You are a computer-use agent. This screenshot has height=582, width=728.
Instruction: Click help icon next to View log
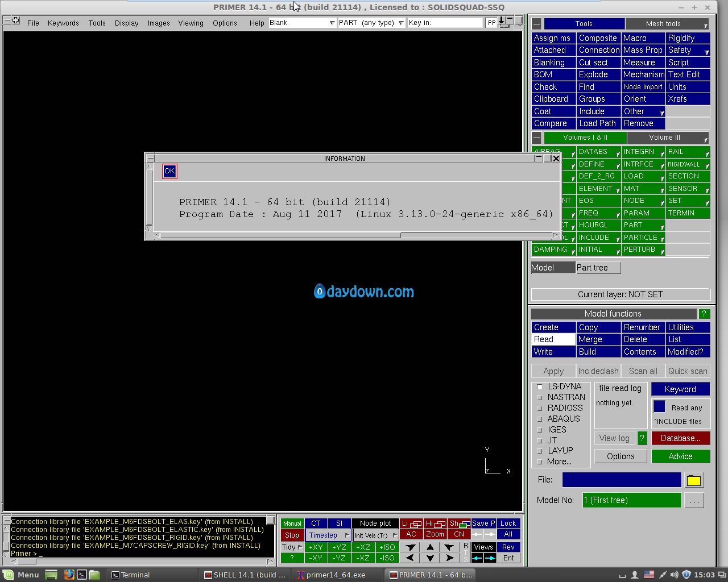(642, 438)
